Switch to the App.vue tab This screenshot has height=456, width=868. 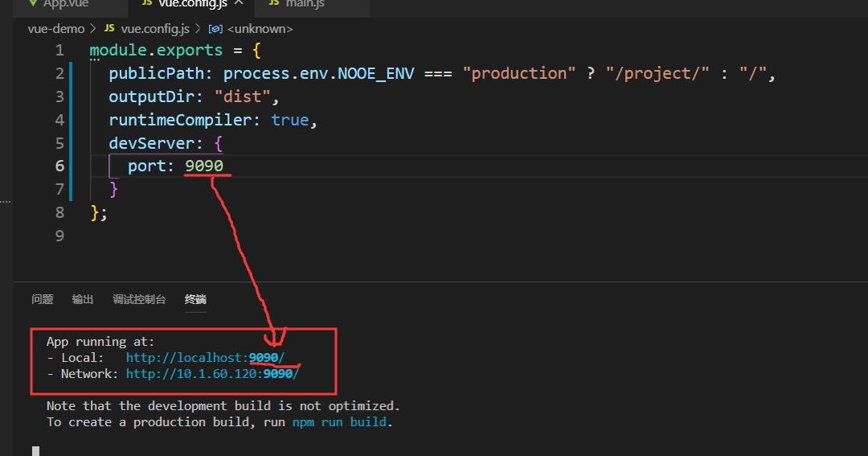[x=66, y=4]
